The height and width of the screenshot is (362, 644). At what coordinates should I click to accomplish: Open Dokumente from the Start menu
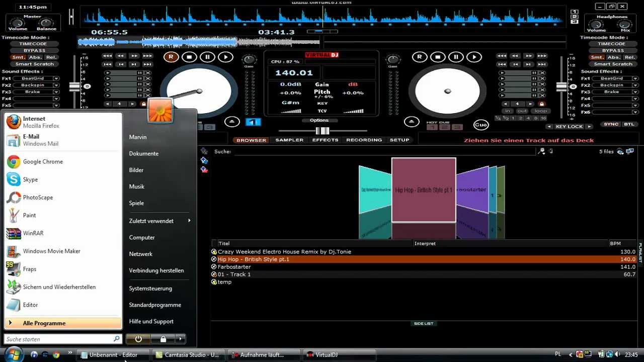143,154
